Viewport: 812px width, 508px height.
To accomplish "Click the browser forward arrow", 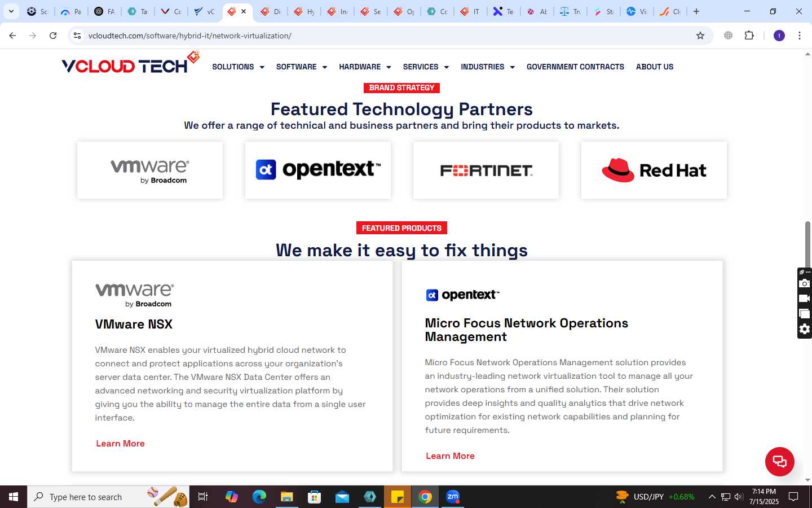I will (33, 36).
